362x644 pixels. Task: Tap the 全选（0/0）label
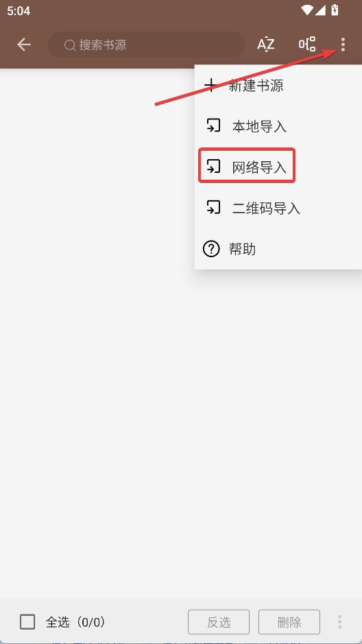pos(76,622)
